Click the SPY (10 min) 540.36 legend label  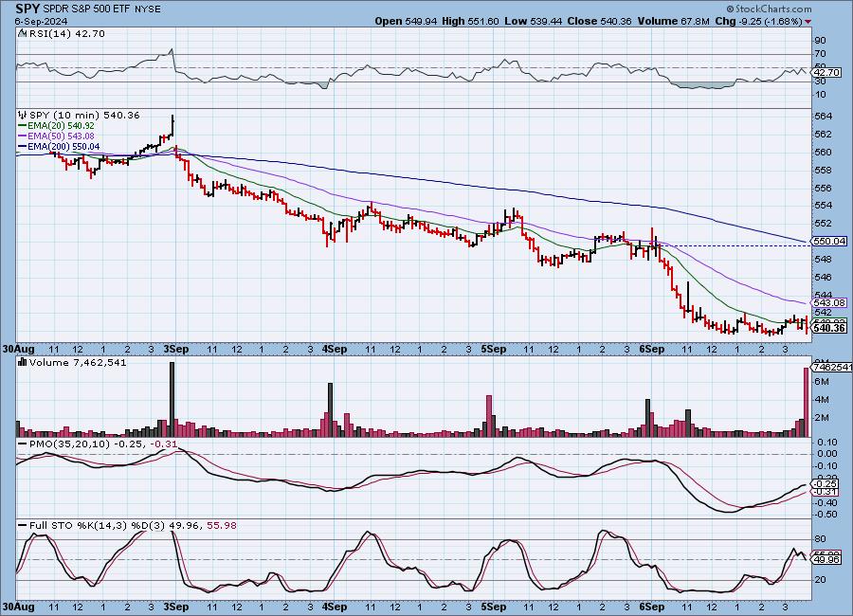[x=84, y=115]
